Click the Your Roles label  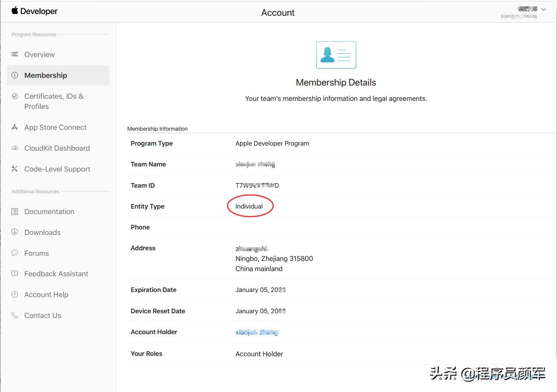tap(147, 354)
